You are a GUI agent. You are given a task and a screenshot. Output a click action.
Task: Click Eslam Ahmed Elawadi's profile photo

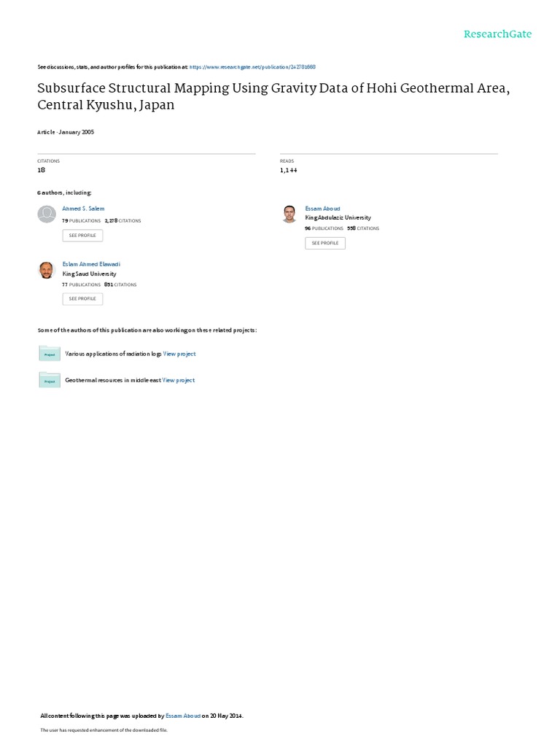[46, 270]
